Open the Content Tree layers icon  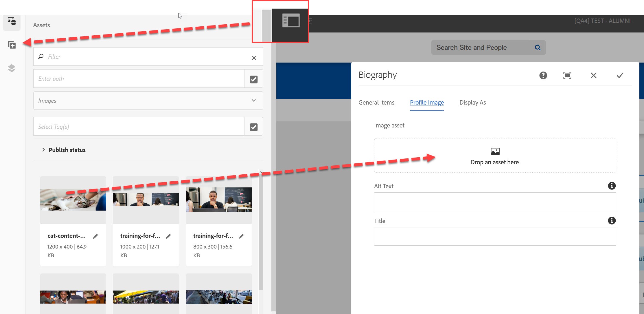(12, 68)
